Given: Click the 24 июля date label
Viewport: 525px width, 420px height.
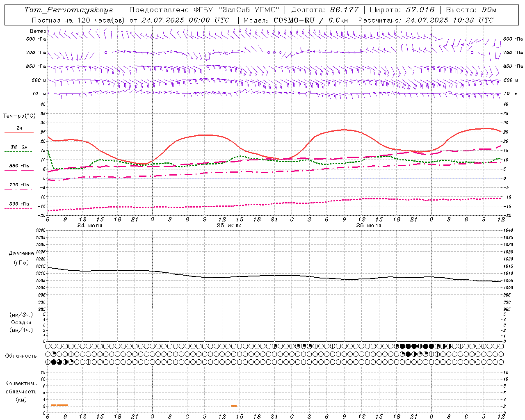Looking at the screenshot, I should (x=90, y=226).
